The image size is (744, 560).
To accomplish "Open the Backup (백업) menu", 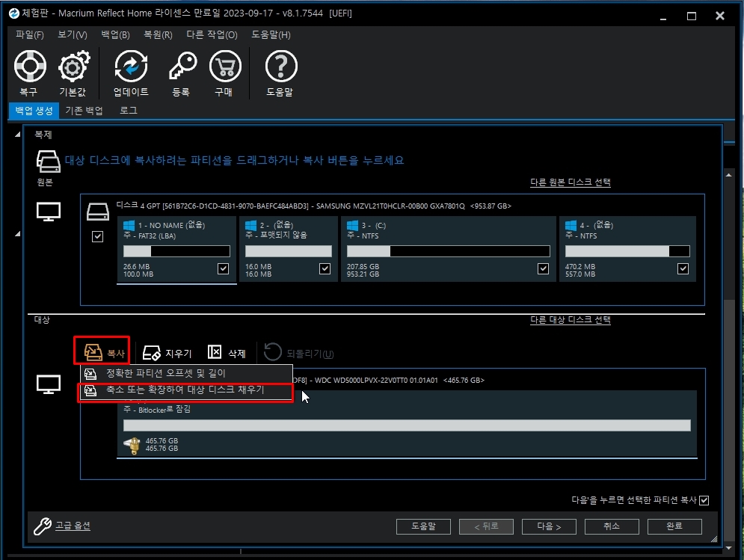I will click(115, 34).
